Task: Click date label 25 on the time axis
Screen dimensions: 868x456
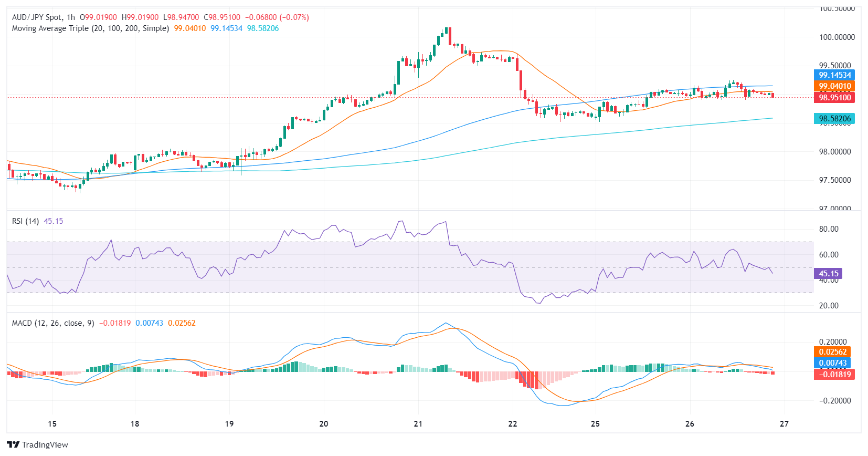Action: [595, 424]
